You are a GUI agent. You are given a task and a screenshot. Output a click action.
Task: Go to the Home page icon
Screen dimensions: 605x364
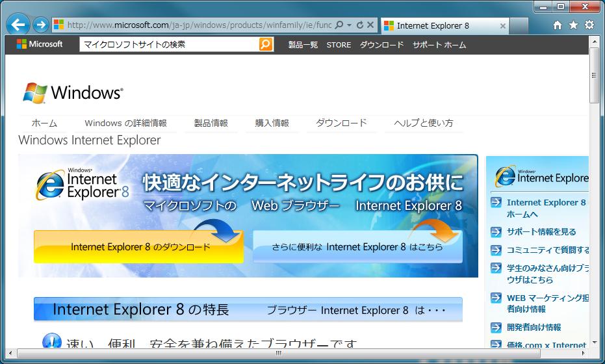[557, 25]
